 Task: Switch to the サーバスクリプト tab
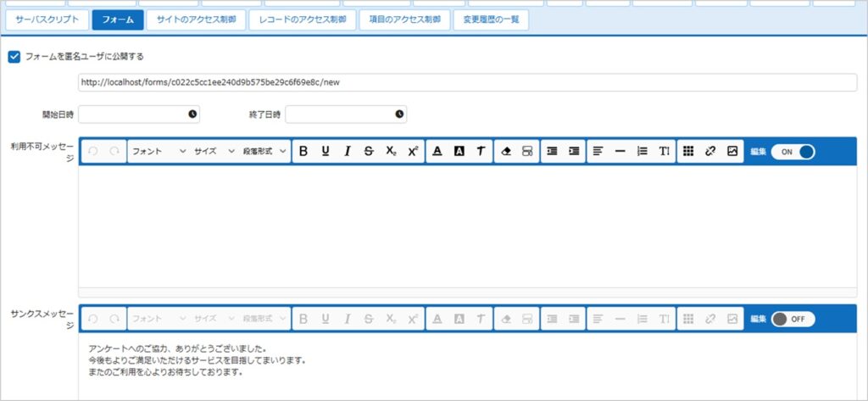coord(47,19)
